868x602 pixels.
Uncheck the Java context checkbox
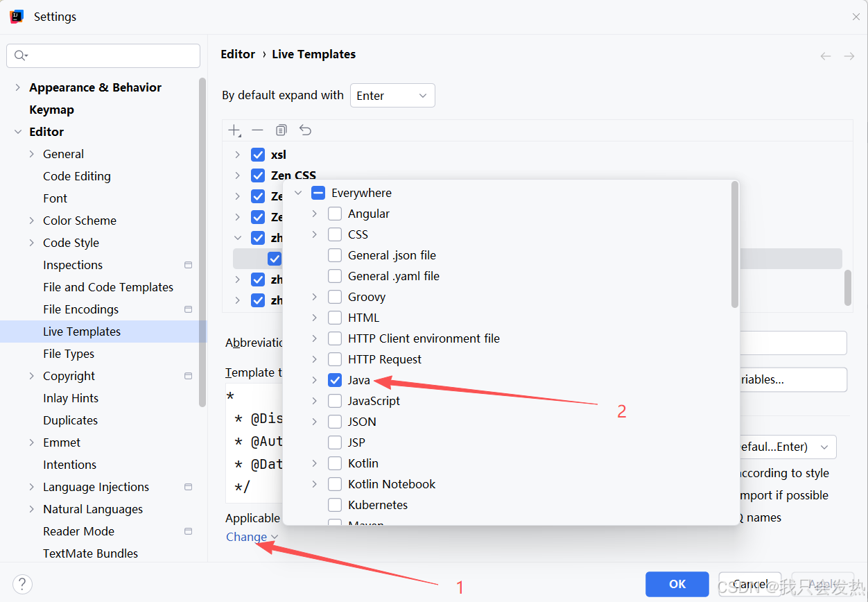(x=335, y=380)
